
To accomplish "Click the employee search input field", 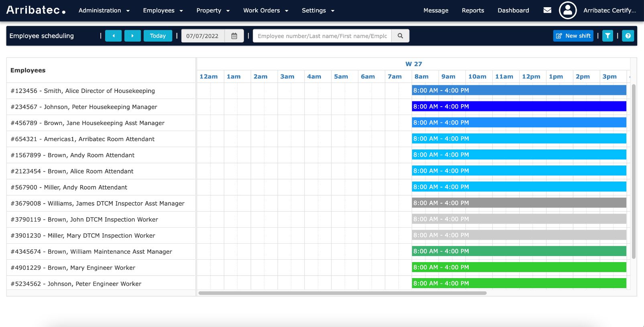I will 322,36.
